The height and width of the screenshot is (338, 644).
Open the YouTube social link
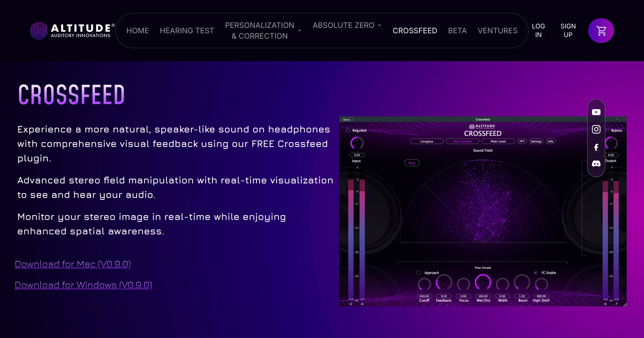pos(596,112)
